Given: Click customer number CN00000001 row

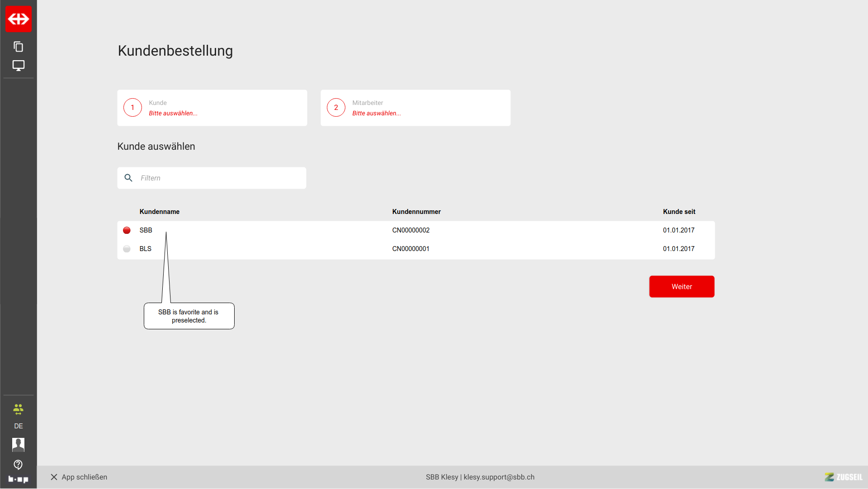Looking at the screenshot, I should coord(411,249).
